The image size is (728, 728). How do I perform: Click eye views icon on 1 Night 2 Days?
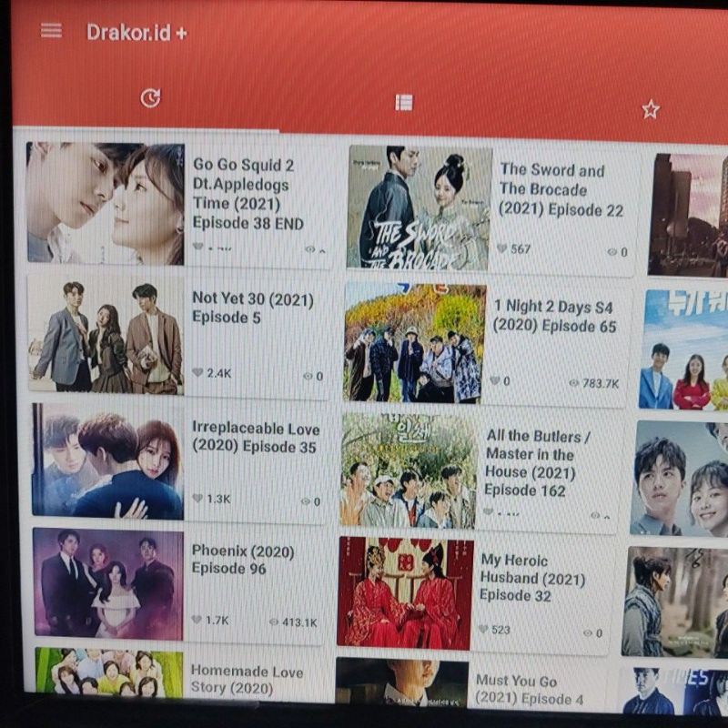click(x=573, y=383)
